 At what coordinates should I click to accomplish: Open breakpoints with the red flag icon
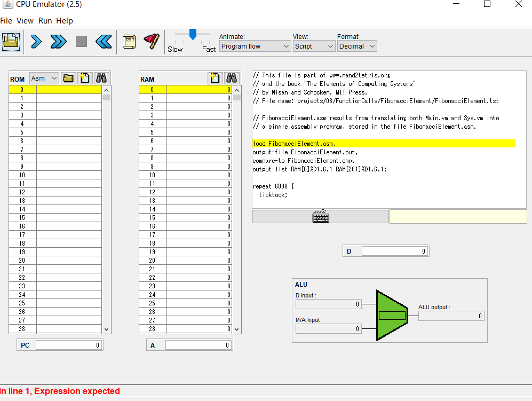(x=152, y=41)
